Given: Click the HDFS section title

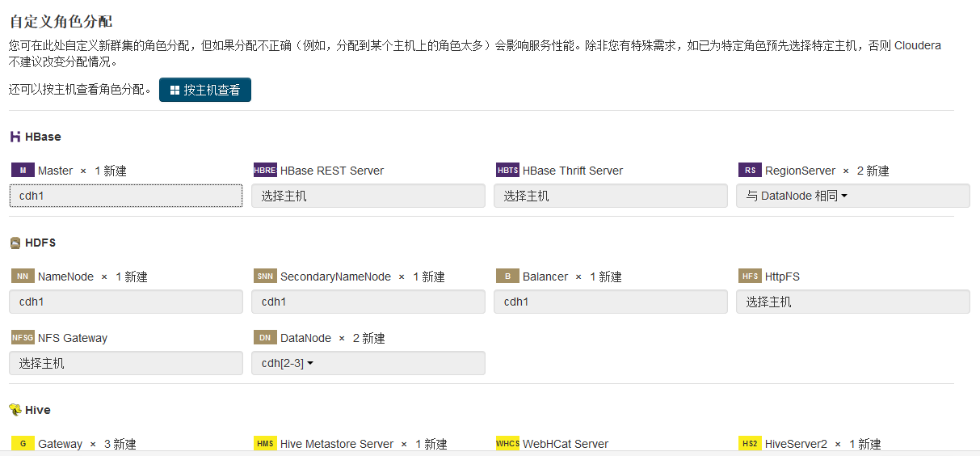Looking at the screenshot, I should tap(40, 243).
